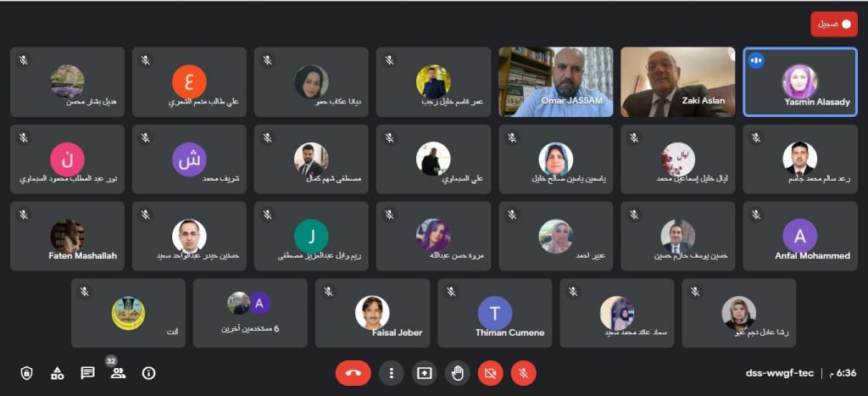Open the host controls shield icon
The image size is (868, 396).
tap(26, 373)
